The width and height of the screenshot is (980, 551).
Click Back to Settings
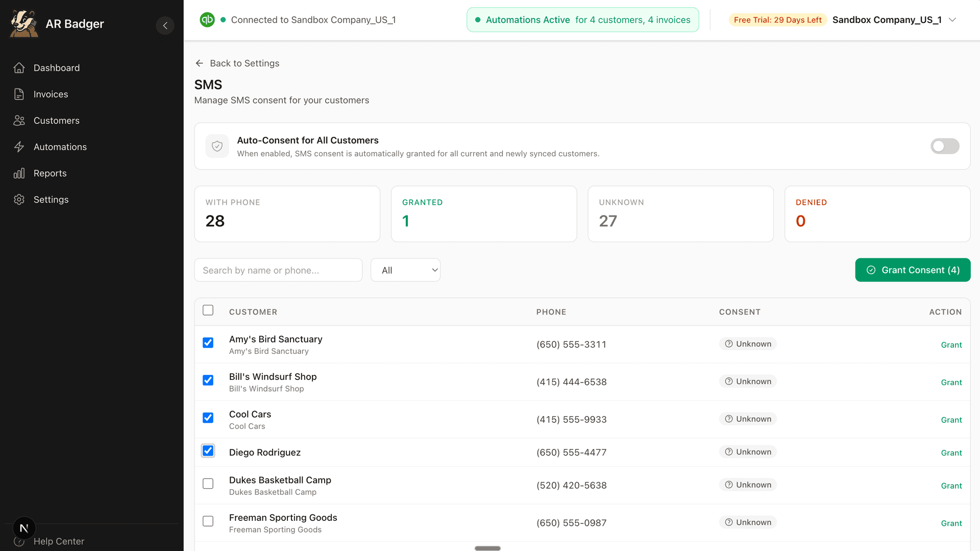coord(237,63)
